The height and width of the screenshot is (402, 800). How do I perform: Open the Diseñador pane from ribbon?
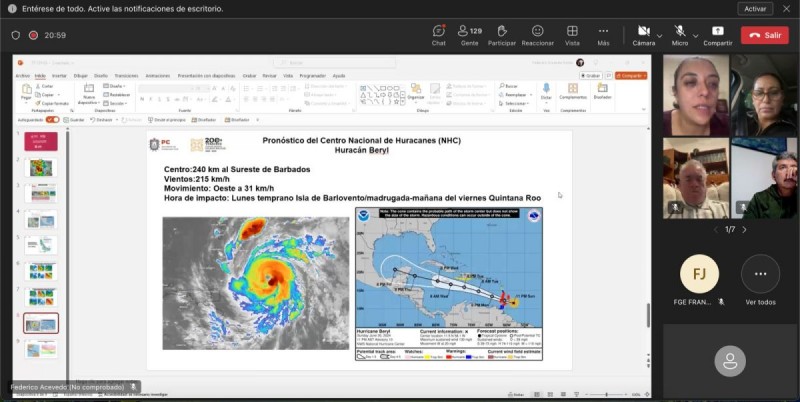603,92
